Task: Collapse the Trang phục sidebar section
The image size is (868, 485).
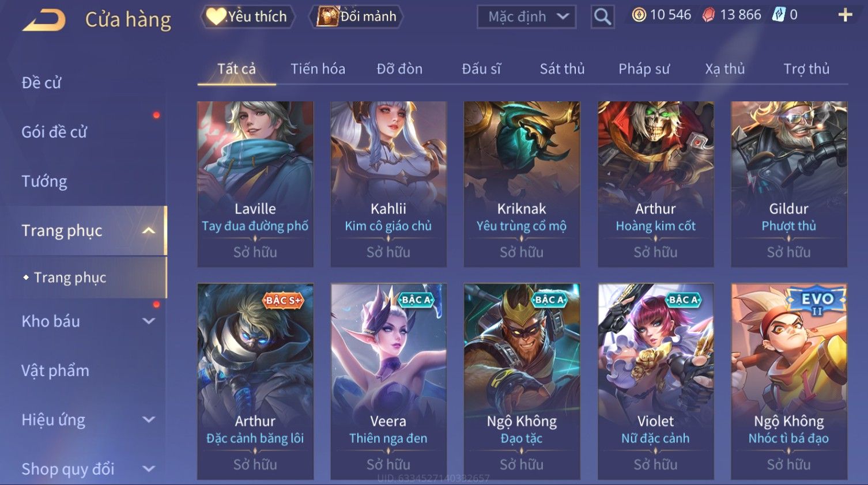Action: tap(149, 231)
